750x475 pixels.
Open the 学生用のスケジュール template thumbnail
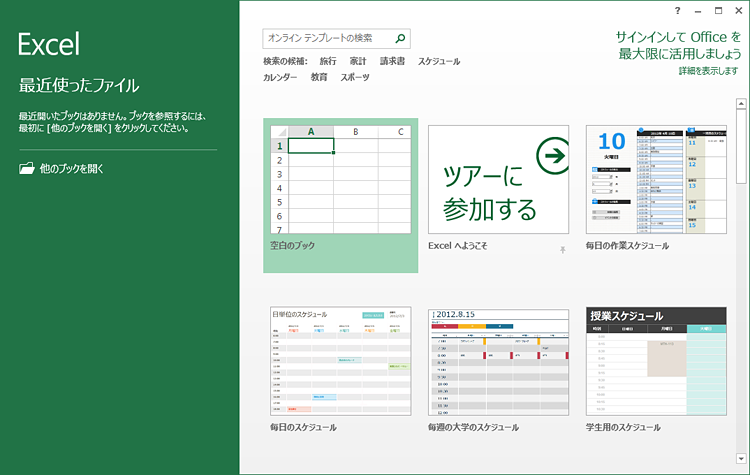[656, 361]
